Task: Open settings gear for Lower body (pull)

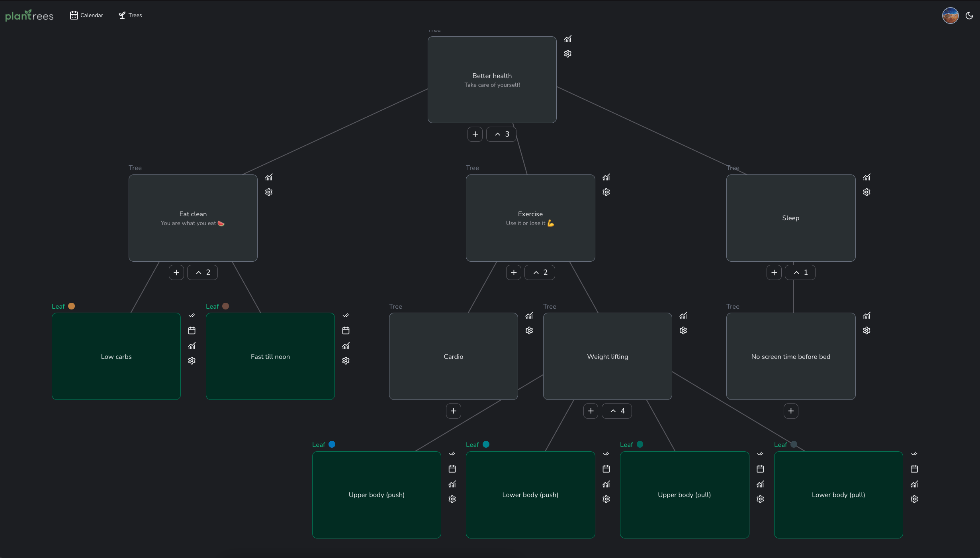Action: 914,499
